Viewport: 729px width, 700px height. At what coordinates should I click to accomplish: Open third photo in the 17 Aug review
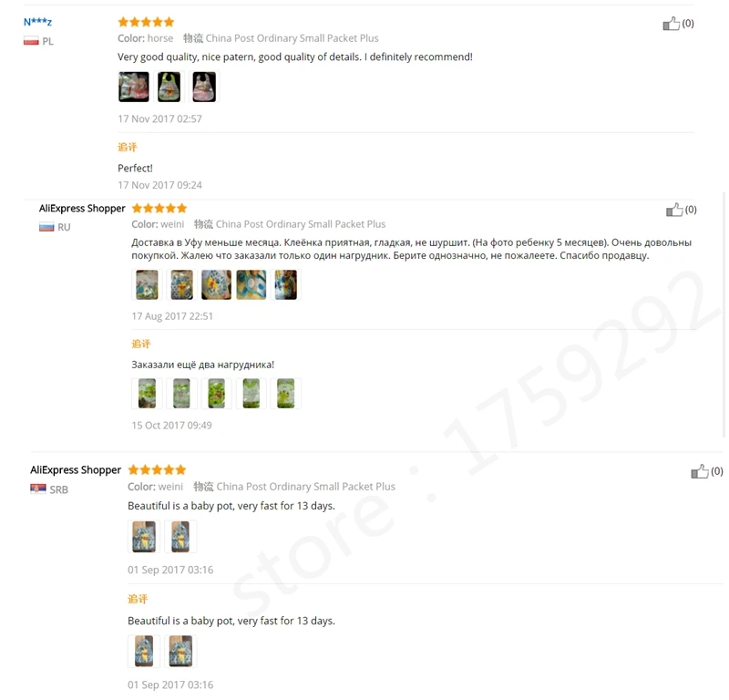click(216, 284)
